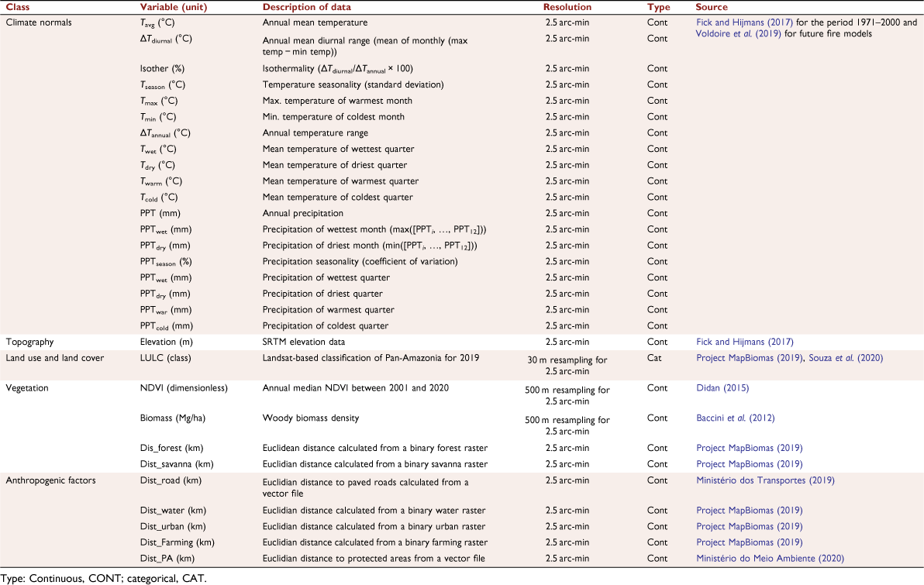Image resolution: width=924 pixels, height=585 pixels.
Task: Select the "Anthropogenic factors" class cell
Action: pos(50,480)
